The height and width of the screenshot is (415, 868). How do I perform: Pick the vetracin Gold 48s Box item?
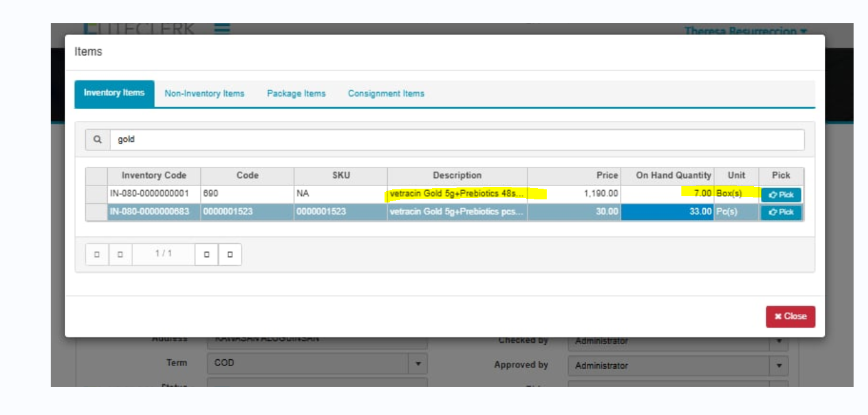(x=781, y=195)
